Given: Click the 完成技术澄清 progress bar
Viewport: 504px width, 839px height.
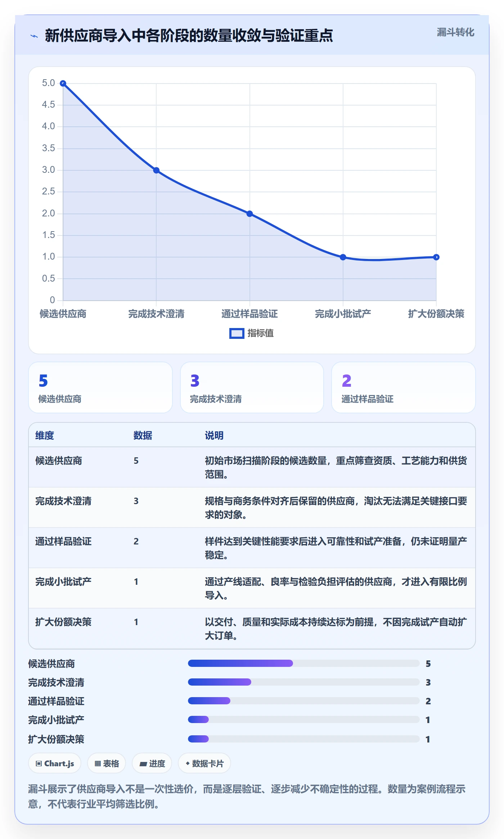Looking at the screenshot, I should point(303,682).
